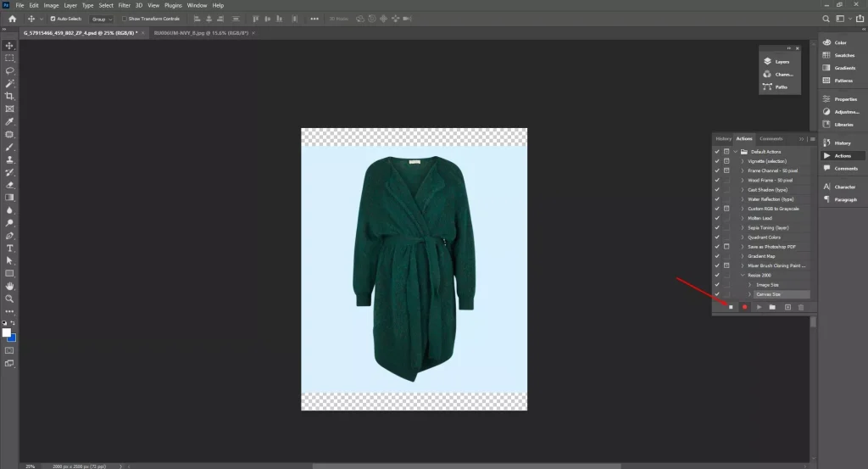Toggle the Auto-Select checkbox

pos(53,18)
